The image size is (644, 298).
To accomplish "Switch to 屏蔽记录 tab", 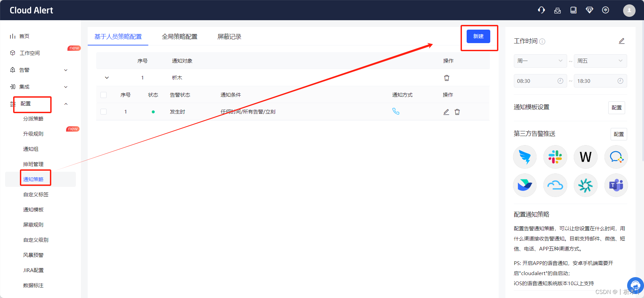I will point(229,36).
